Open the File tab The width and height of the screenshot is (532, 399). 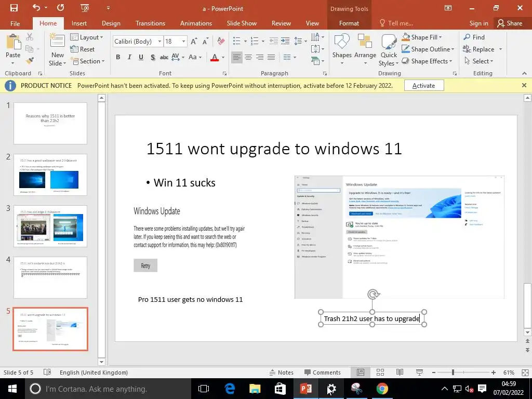15,23
